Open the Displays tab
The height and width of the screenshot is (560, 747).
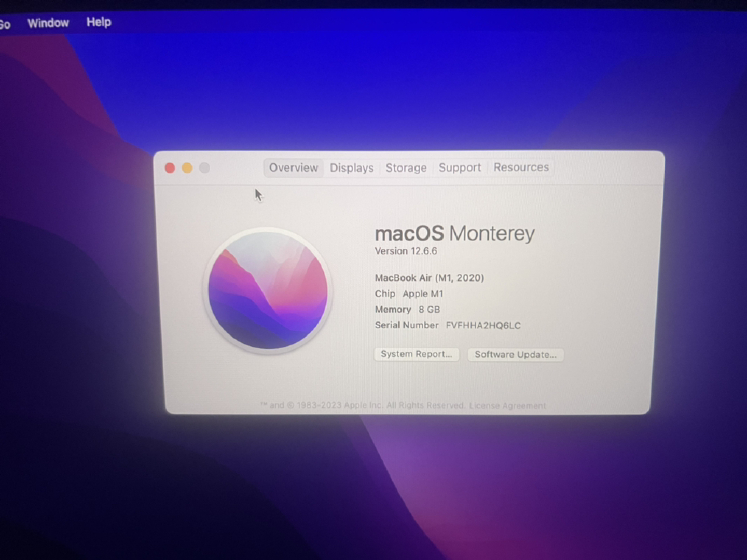352,168
